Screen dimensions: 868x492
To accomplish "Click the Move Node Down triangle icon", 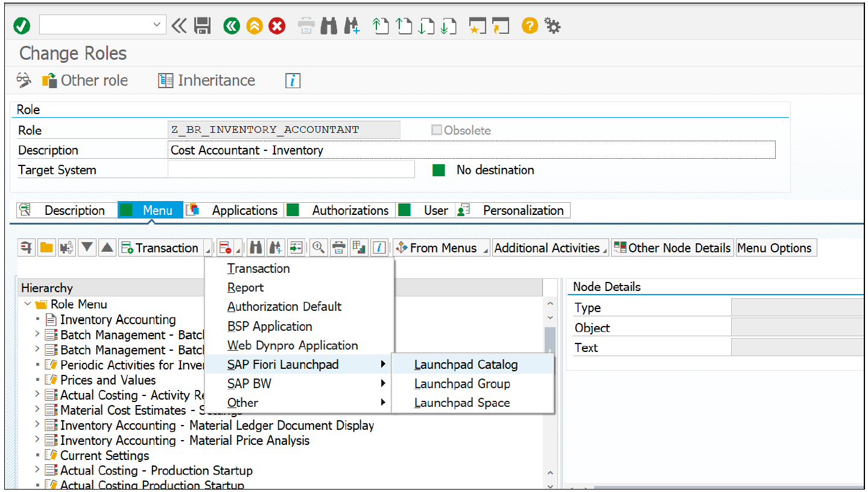I will point(86,248).
